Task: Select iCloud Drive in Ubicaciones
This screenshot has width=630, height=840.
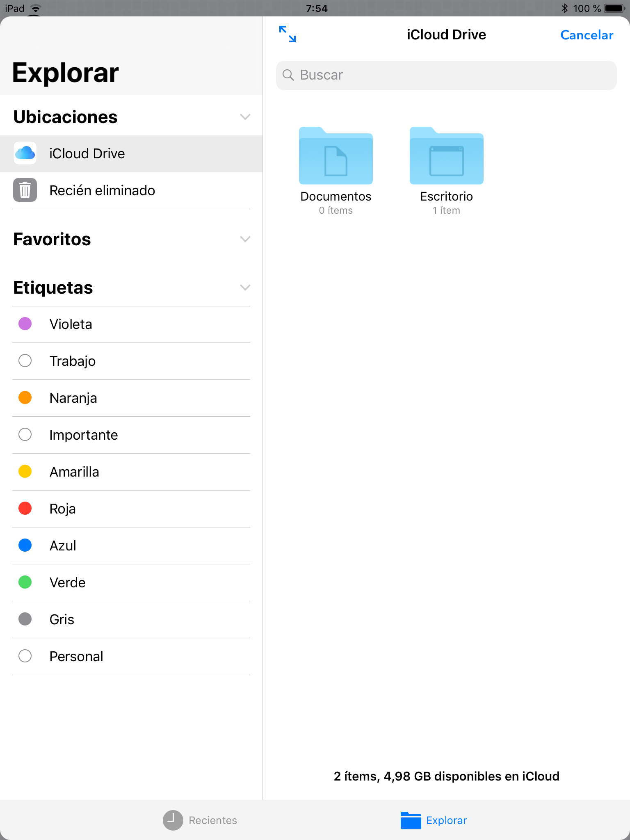Action: click(131, 154)
